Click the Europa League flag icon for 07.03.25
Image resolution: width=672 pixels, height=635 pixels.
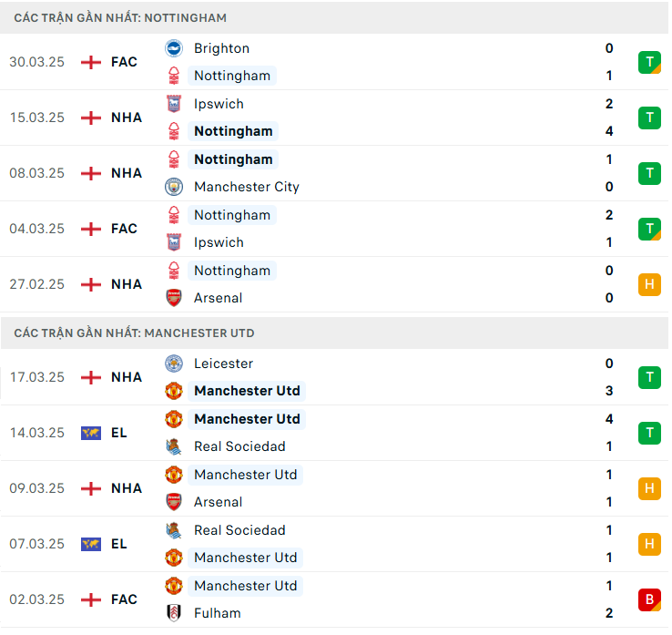(x=91, y=544)
